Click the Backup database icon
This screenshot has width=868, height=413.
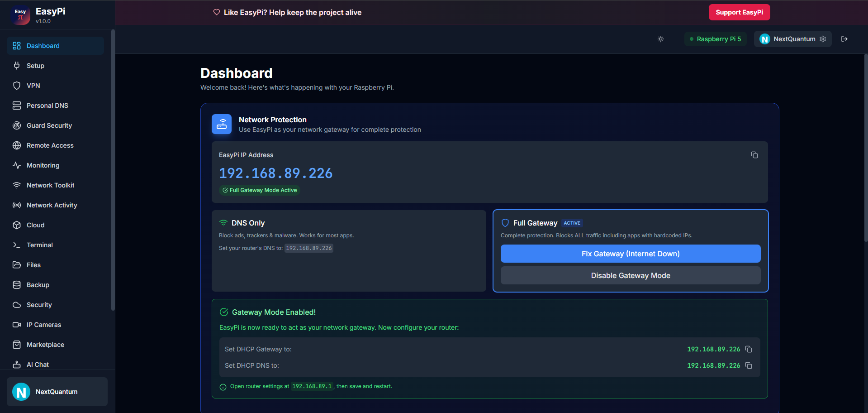pos(17,285)
